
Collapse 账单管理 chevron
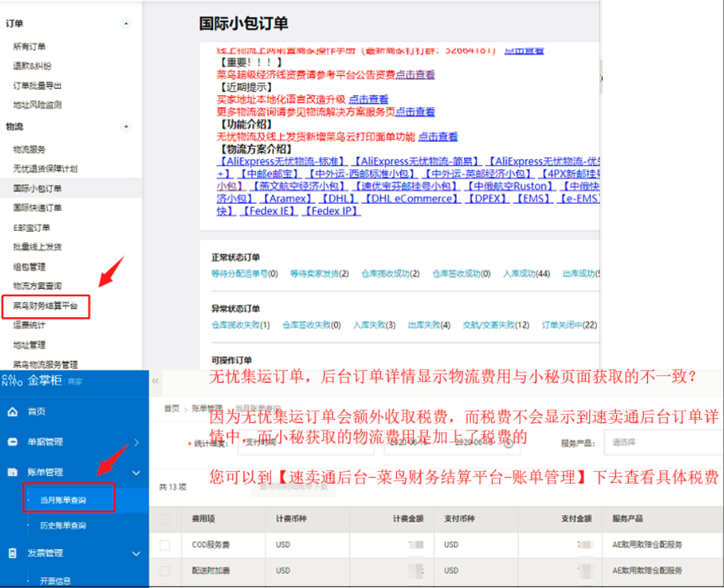pos(136,473)
